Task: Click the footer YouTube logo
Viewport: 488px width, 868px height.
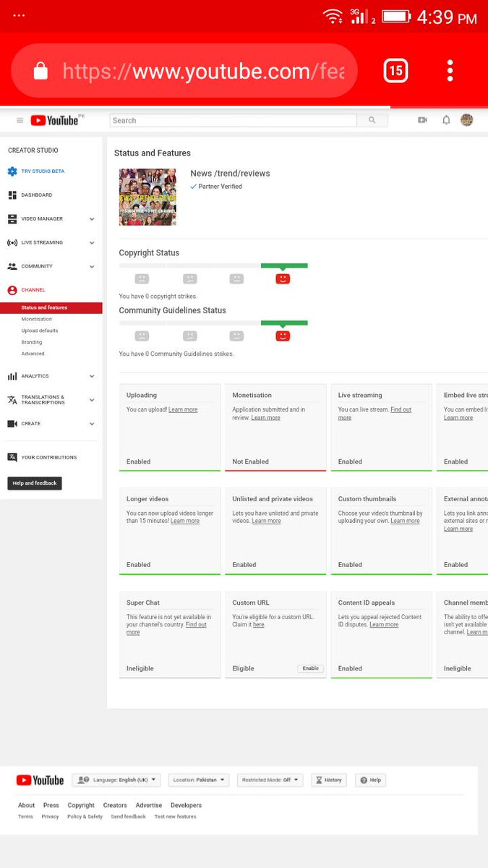Action: [x=40, y=780]
